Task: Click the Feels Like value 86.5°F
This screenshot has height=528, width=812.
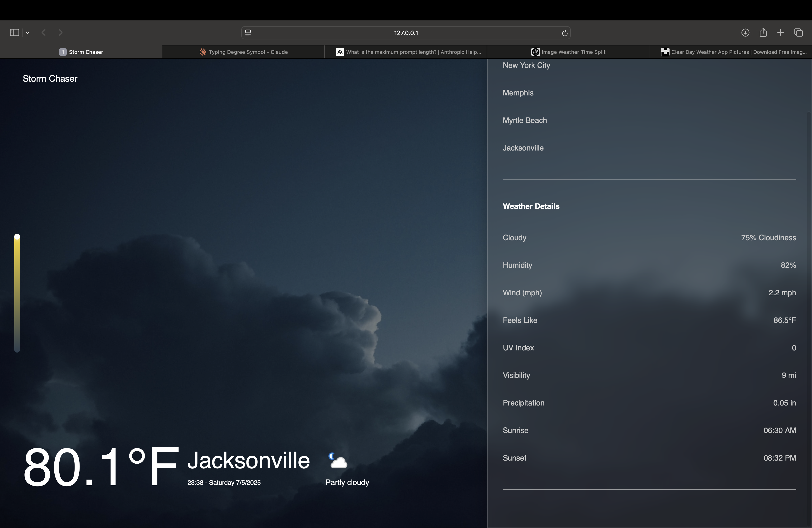Action: click(785, 320)
